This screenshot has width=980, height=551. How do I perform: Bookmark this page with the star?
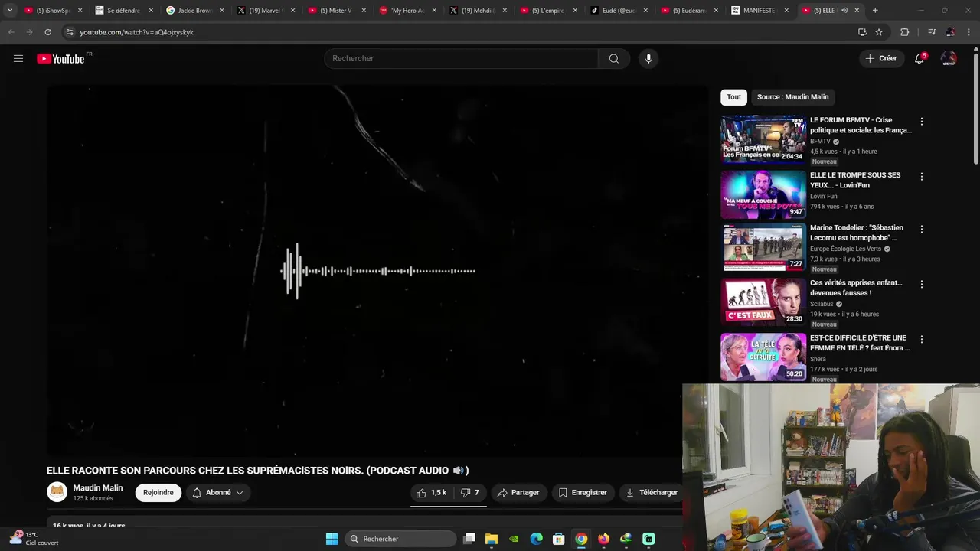(879, 32)
